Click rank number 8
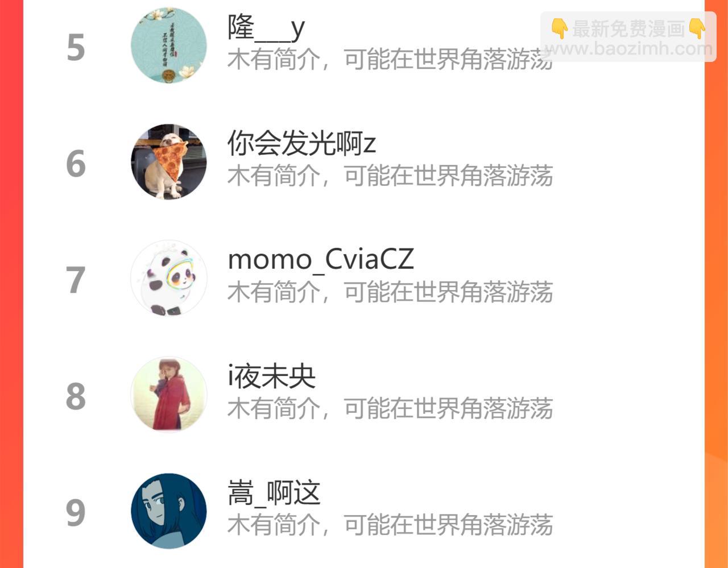The width and height of the screenshot is (728, 568). pyautogui.click(x=76, y=397)
